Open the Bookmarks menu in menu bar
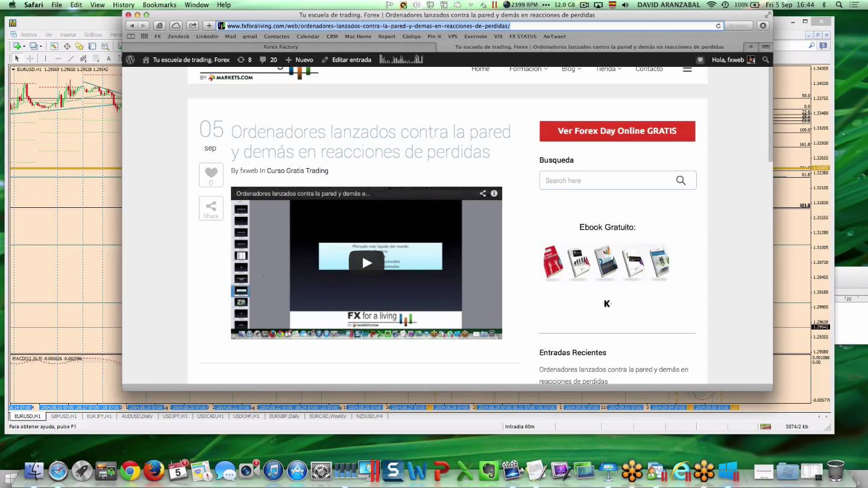Viewport: 868px width, 488px height. tap(159, 5)
